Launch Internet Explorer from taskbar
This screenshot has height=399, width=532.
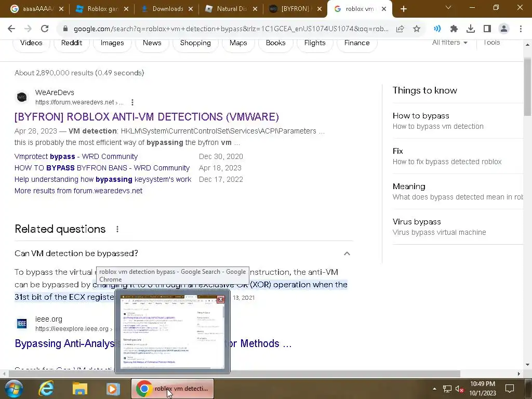[46, 389]
